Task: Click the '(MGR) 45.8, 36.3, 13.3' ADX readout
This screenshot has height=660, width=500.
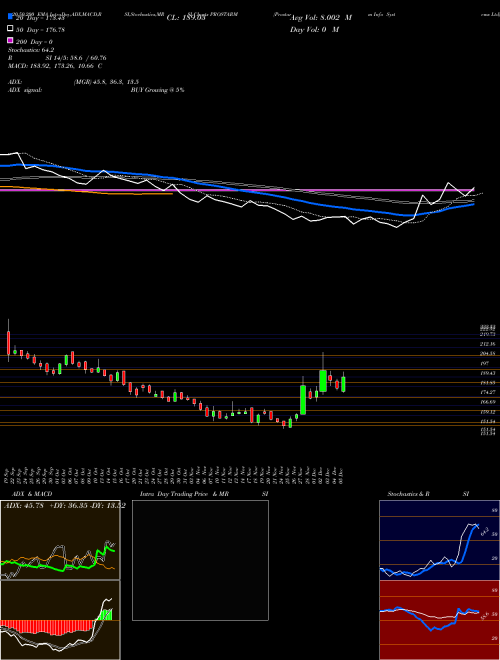Action: coord(106,82)
